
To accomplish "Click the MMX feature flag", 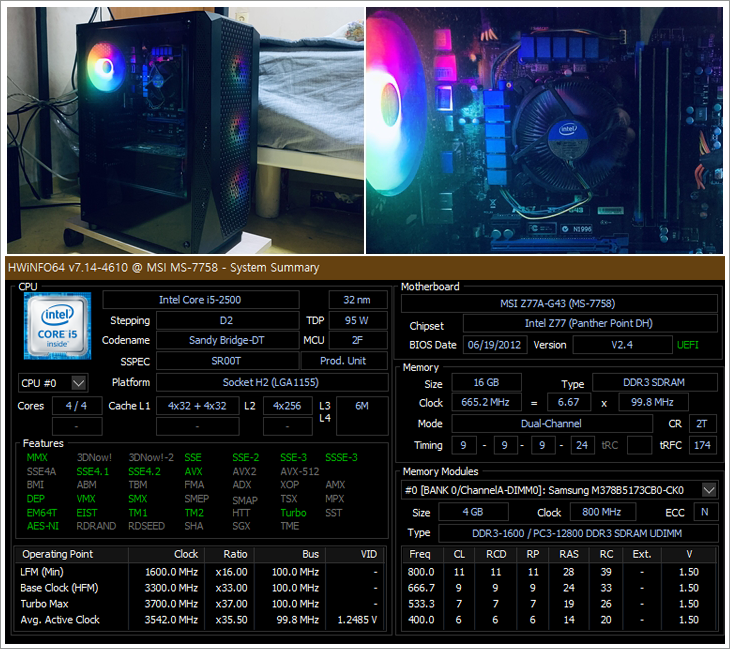I will click(37, 458).
